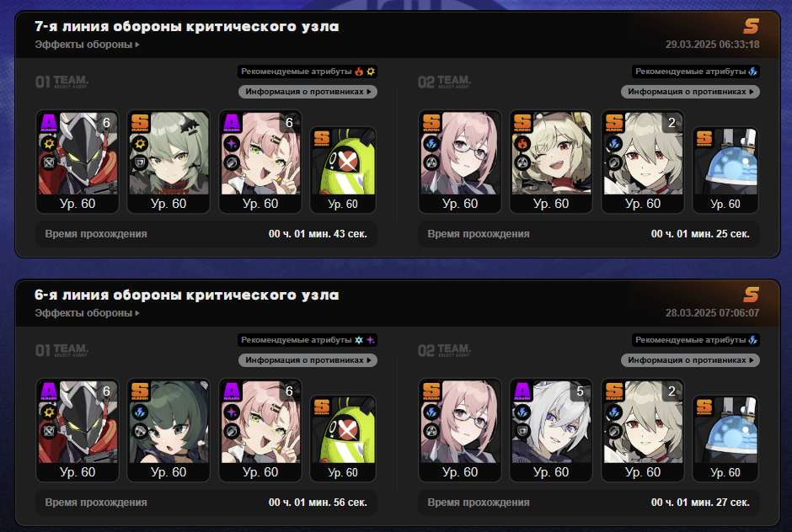Click ether attribute icon in 6th line recommendations
792x532 pixels.
[x=371, y=340]
